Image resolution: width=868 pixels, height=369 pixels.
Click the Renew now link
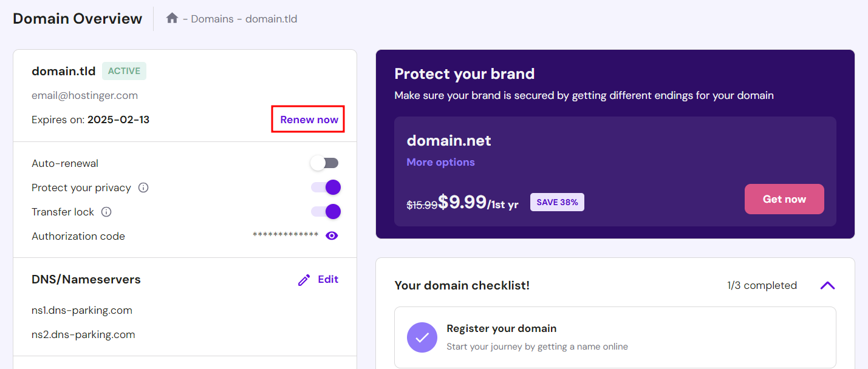point(307,119)
